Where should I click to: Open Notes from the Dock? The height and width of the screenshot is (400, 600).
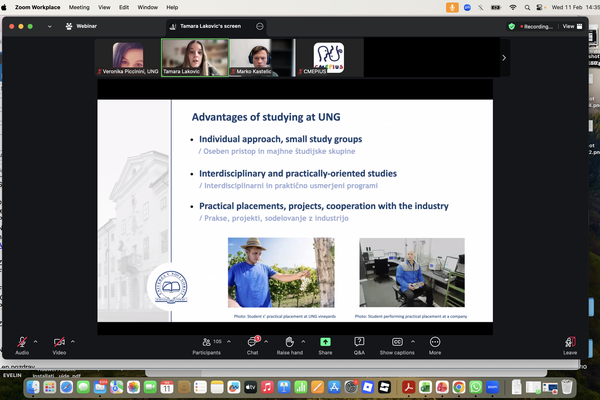217,387
